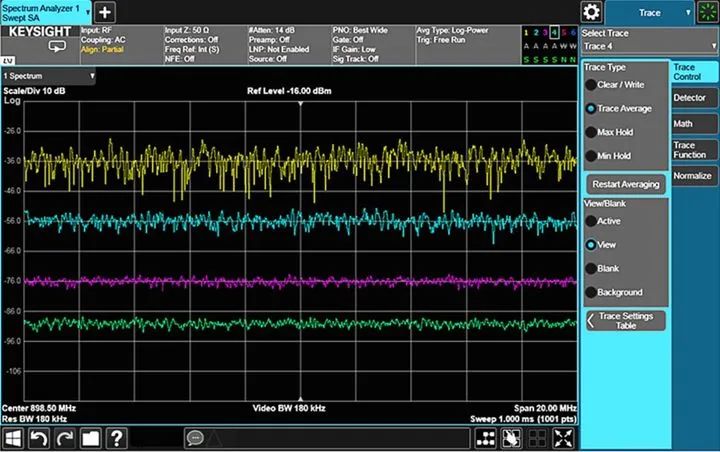Open the Trace menu panel dropdown
This screenshot has height=452, width=720.
coord(651,12)
